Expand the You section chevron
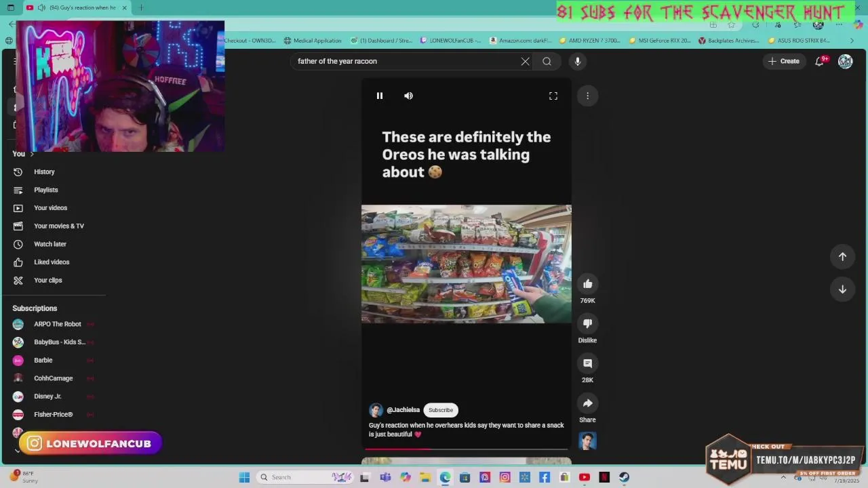The width and height of the screenshot is (868, 488). click(x=31, y=154)
